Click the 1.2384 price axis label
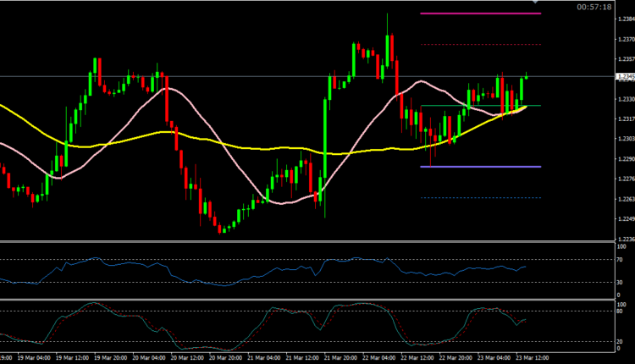This screenshot has width=635, height=364. pyautogui.click(x=624, y=19)
